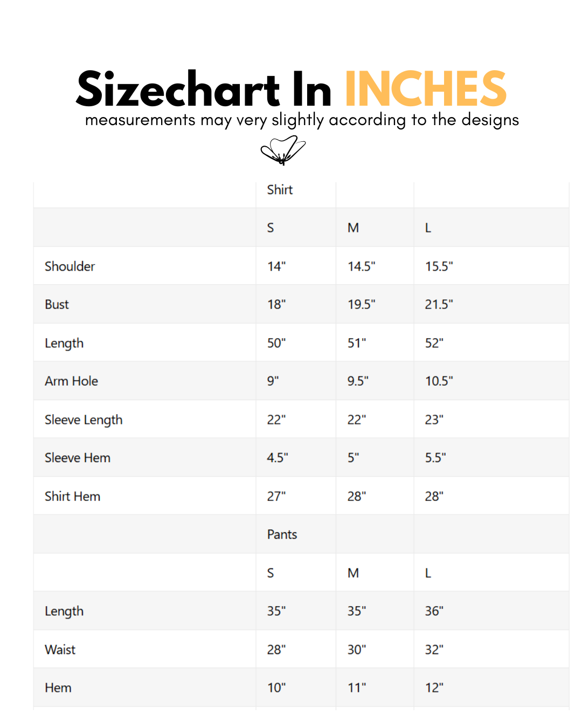The height and width of the screenshot is (728, 582).
Task: Select the Waist row label
Action: (60, 650)
